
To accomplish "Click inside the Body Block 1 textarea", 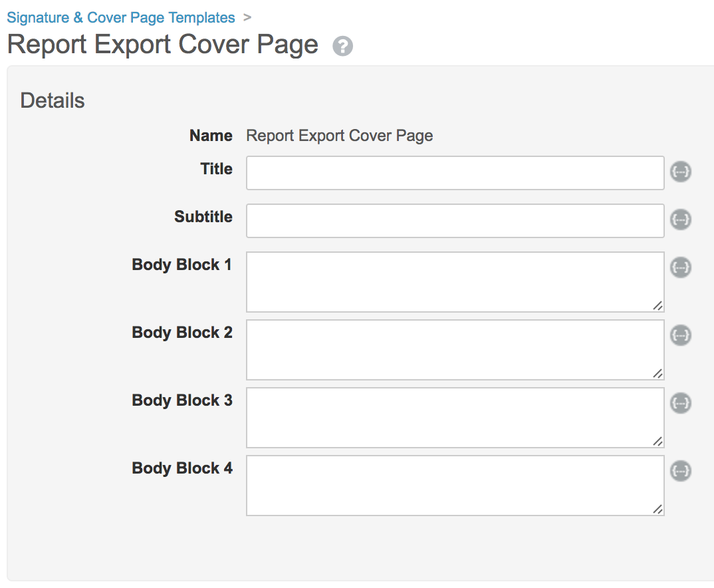I will pyautogui.click(x=455, y=281).
